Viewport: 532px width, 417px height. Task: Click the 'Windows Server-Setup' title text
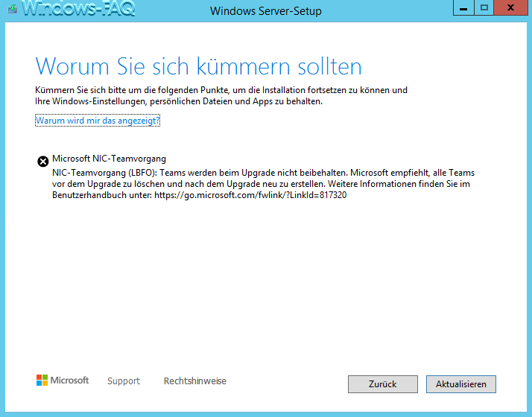[x=266, y=11]
